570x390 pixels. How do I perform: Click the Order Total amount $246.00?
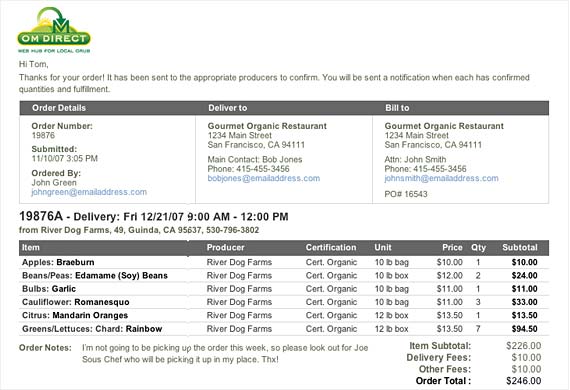[x=523, y=381]
